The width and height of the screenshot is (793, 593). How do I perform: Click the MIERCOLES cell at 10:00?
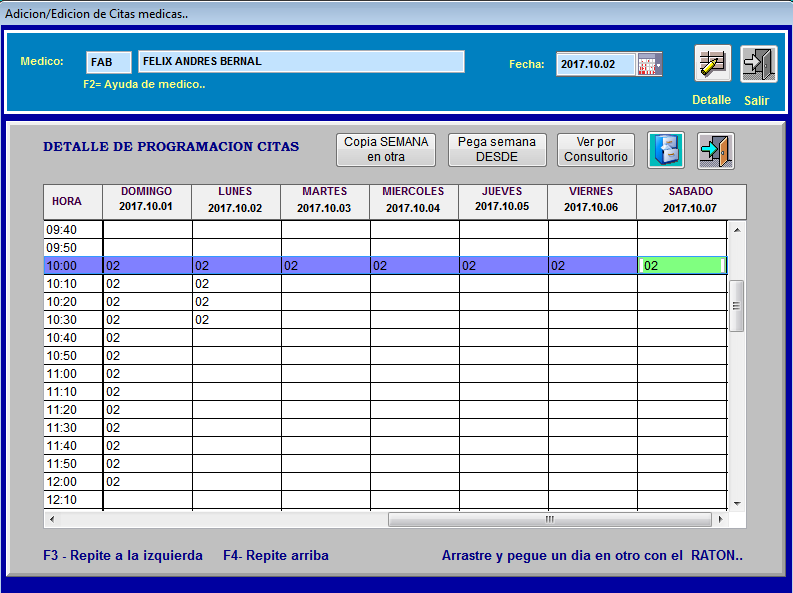(415, 266)
